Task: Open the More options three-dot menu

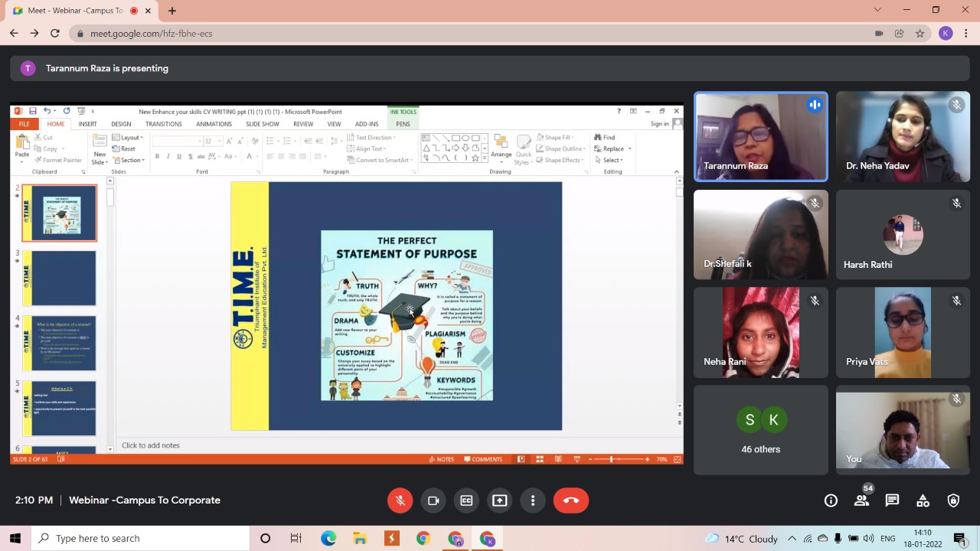Action: (533, 500)
